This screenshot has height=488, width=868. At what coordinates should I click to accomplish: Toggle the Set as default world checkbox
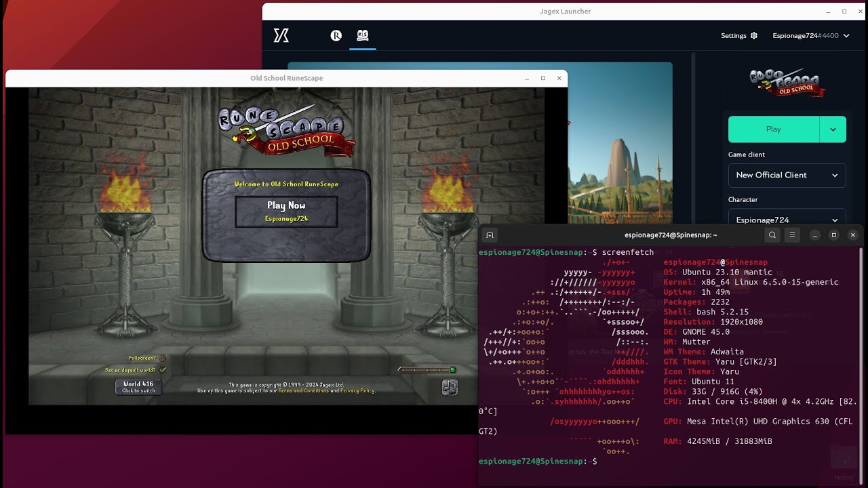[162, 370]
